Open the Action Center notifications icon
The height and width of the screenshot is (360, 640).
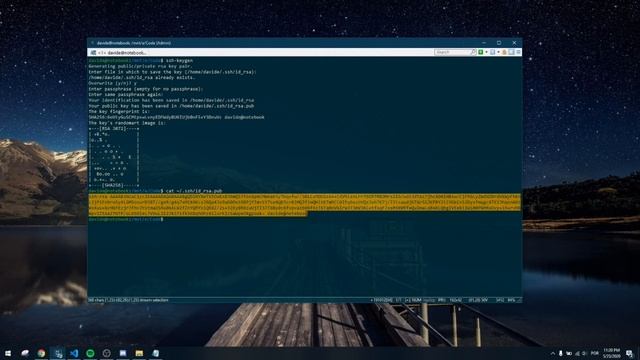[629, 353]
